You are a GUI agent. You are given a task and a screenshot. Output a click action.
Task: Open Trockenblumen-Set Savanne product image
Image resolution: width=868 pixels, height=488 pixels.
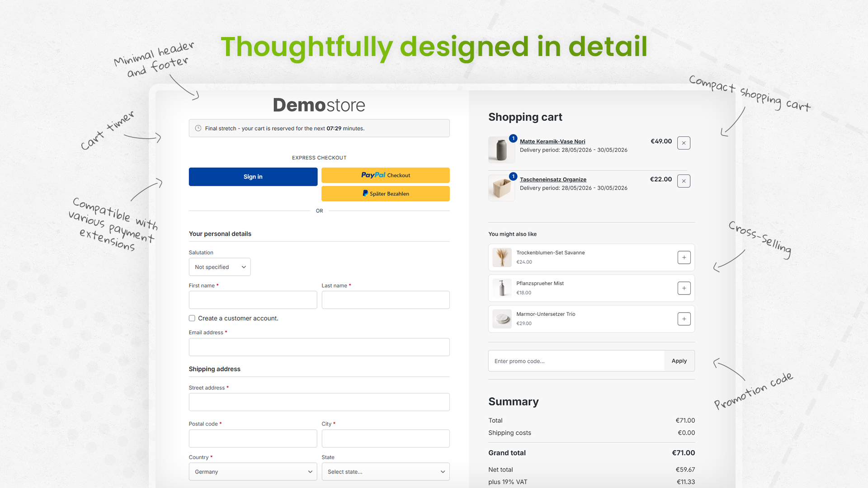502,258
